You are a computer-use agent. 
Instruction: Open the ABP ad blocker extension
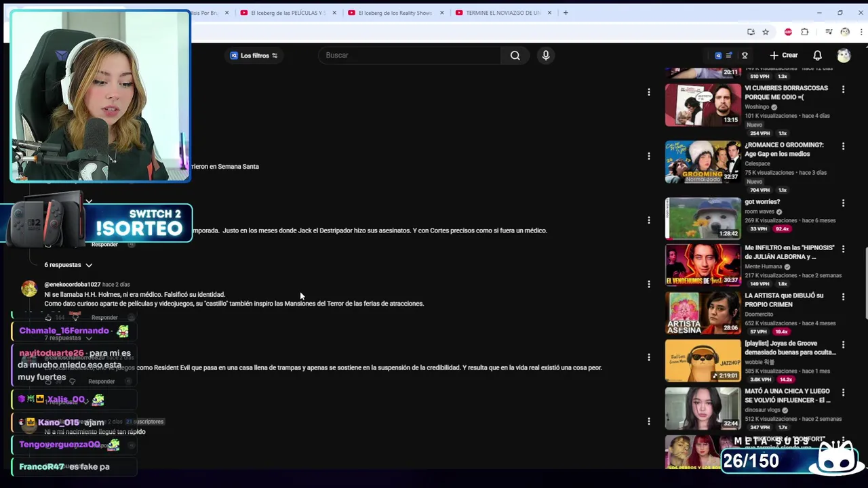pyautogui.click(x=788, y=32)
